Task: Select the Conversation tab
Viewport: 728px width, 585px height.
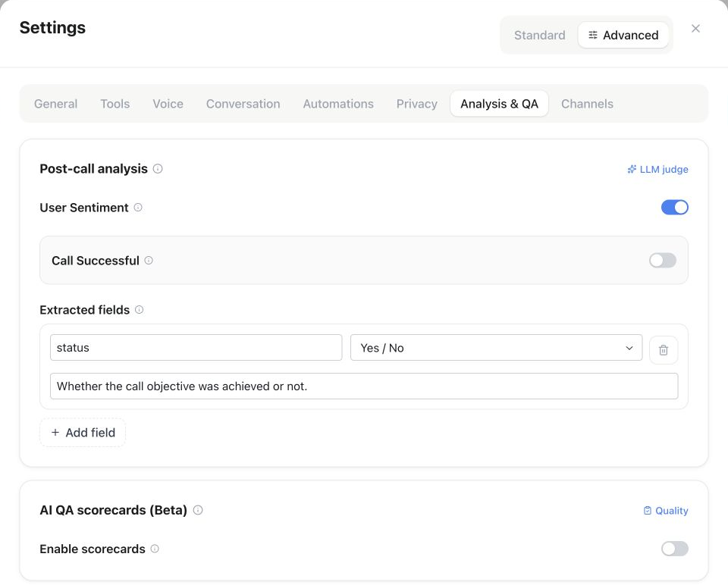Action: tap(243, 104)
